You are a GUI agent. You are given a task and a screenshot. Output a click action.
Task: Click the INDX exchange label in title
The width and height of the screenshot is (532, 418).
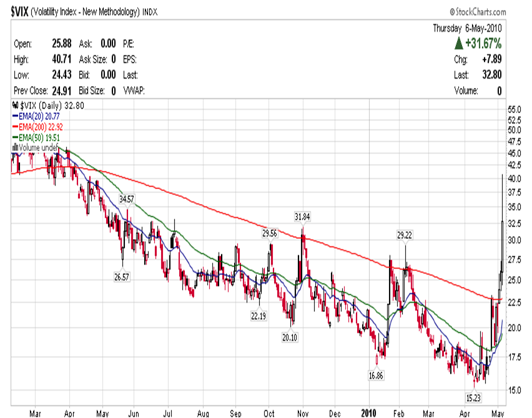pyautogui.click(x=150, y=12)
